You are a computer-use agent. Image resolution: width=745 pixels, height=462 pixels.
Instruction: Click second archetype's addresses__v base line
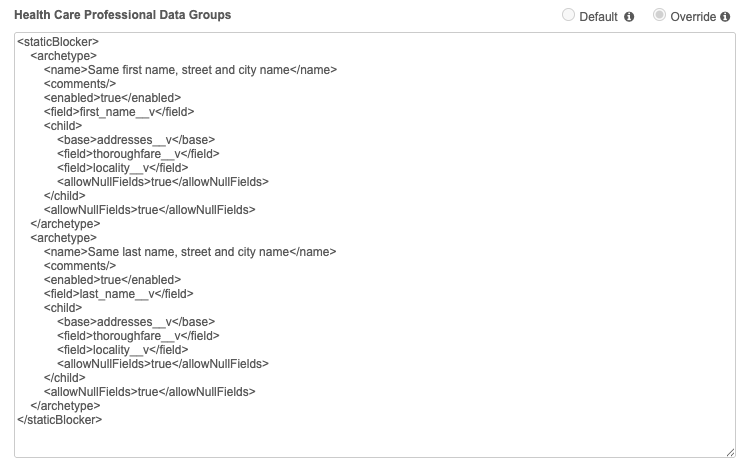tap(136, 322)
